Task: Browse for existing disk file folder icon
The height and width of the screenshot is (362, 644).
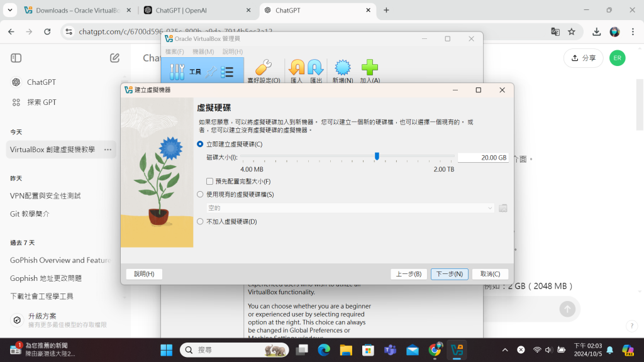Action: [502, 208]
